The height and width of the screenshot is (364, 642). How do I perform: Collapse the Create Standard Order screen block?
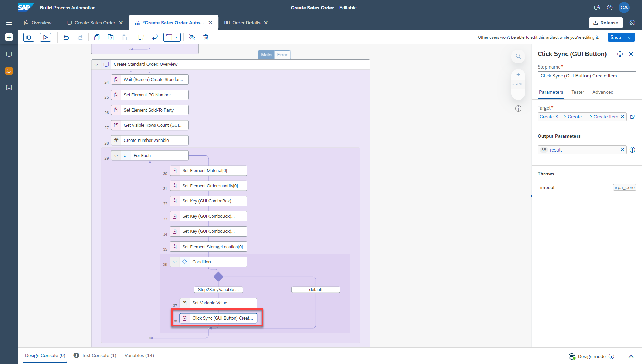(x=96, y=64)
